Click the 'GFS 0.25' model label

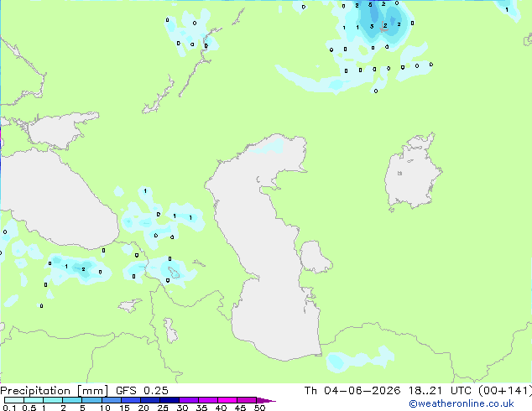pos(142,391)
